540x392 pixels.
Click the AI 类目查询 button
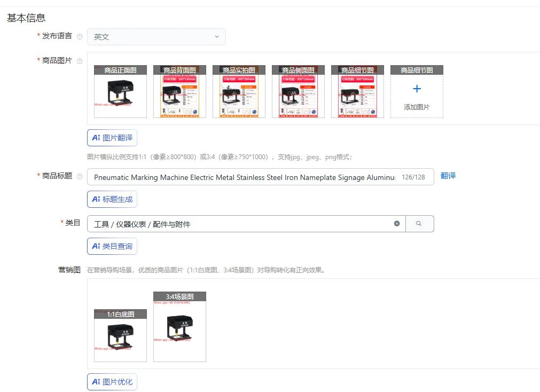pyautogui.click(x=112, y=246)
